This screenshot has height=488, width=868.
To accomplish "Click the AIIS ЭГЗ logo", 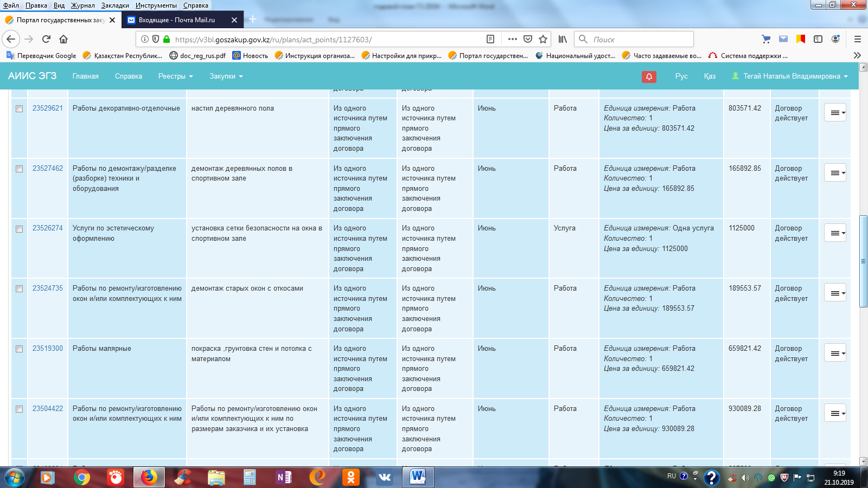I will (32, 76).
